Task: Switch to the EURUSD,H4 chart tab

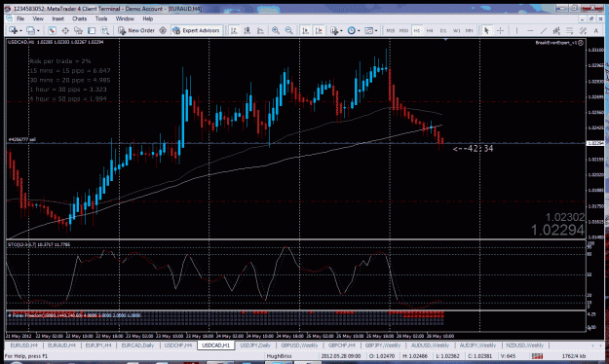Action: point(23,345)
